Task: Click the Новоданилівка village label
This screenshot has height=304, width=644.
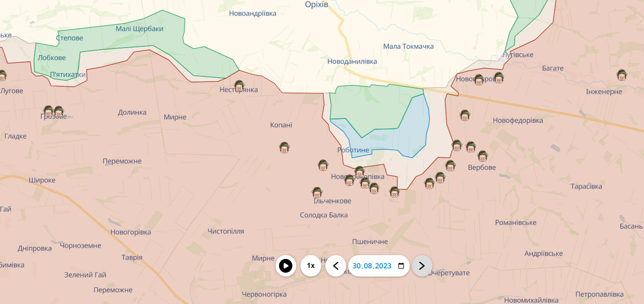Action: click(x=352, y=61)
